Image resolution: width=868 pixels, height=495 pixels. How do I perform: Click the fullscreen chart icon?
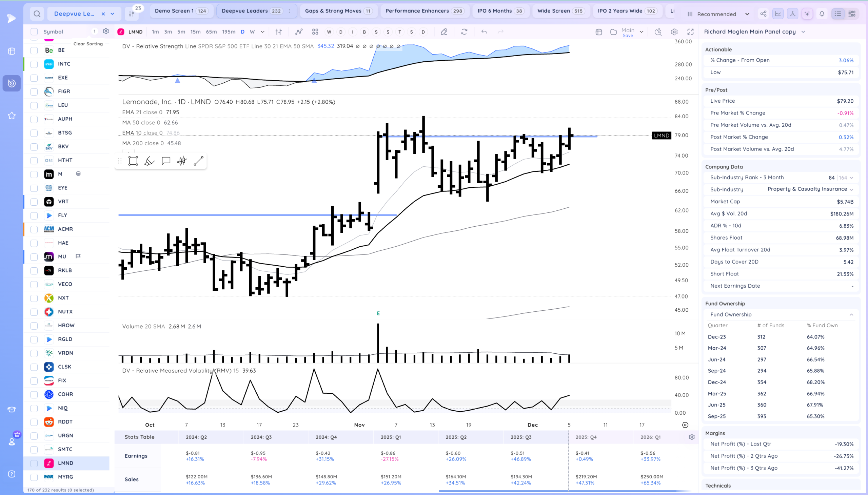click(690, 32)
